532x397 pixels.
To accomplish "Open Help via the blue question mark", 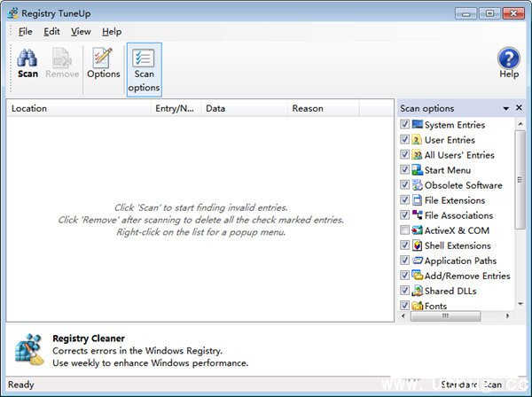I will [509, 64].
